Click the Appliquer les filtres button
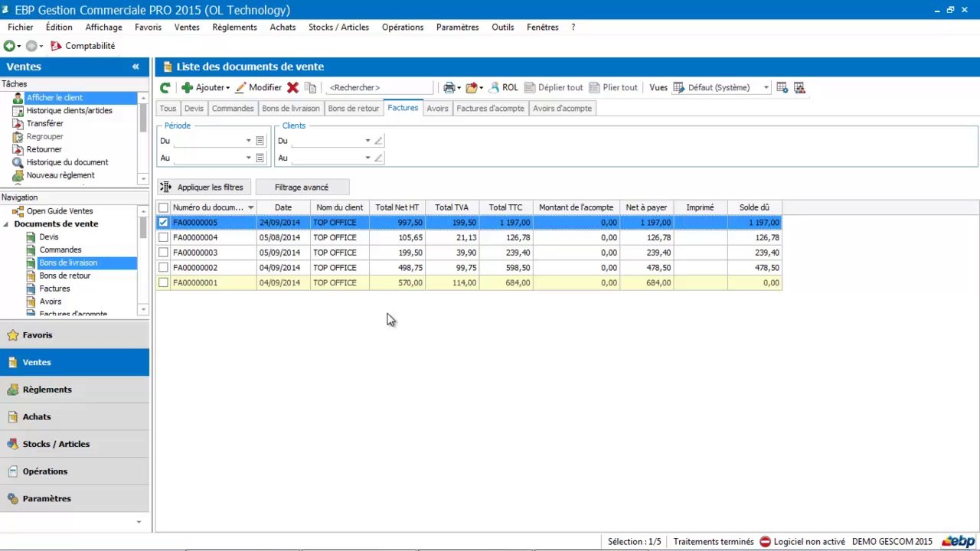The width and height of the screenshot is (980, 551). (x=203, y=187)
